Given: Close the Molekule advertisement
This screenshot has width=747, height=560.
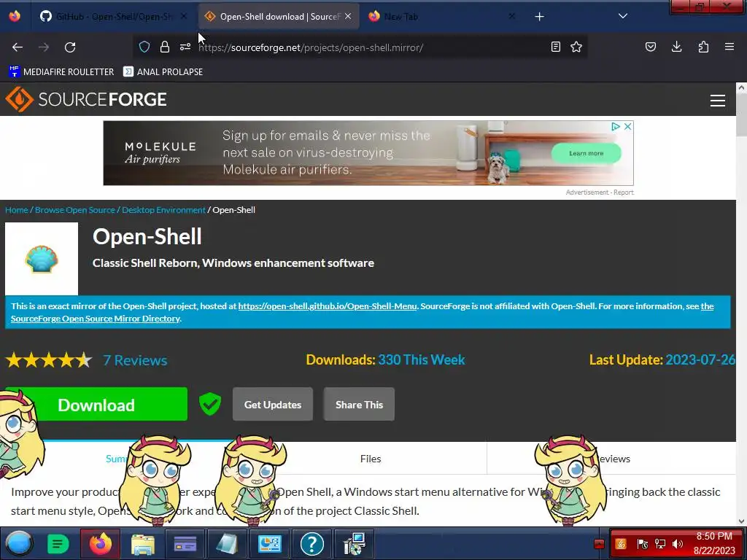Looking at the screenshot, I should 628,126.
